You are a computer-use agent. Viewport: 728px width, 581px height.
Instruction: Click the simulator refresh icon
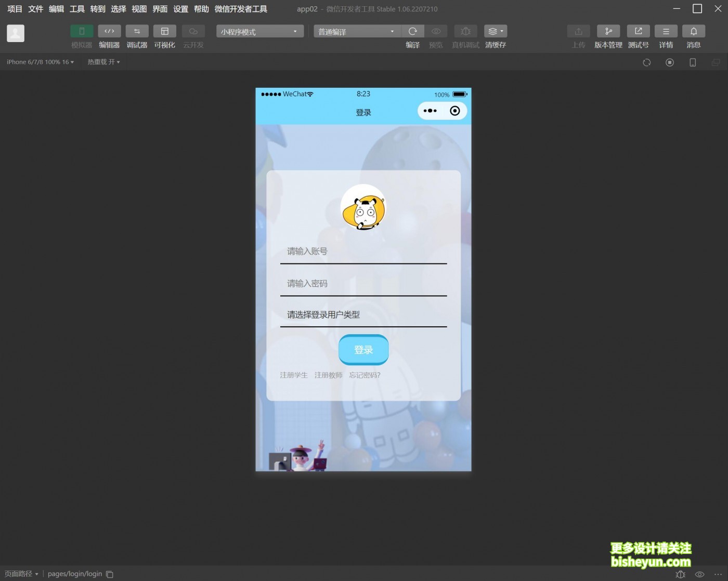coord(647,62)
